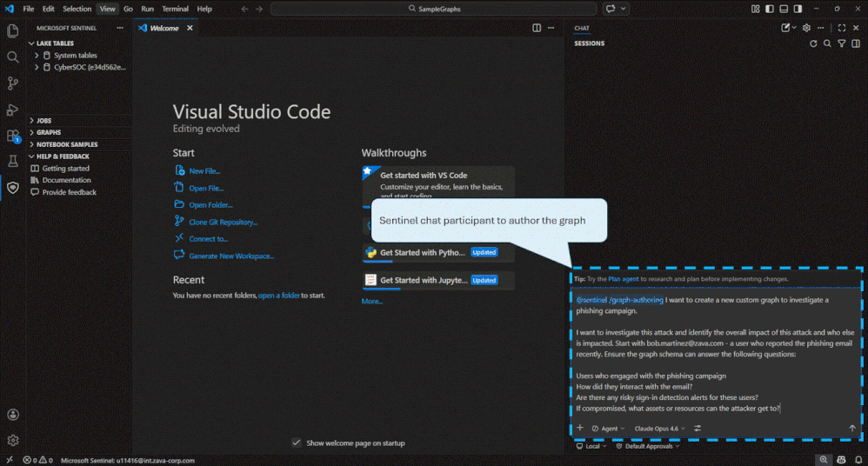This screenshot has height=466, width=868.
Task: Open the Terminal menu
Action: (175, 9)
